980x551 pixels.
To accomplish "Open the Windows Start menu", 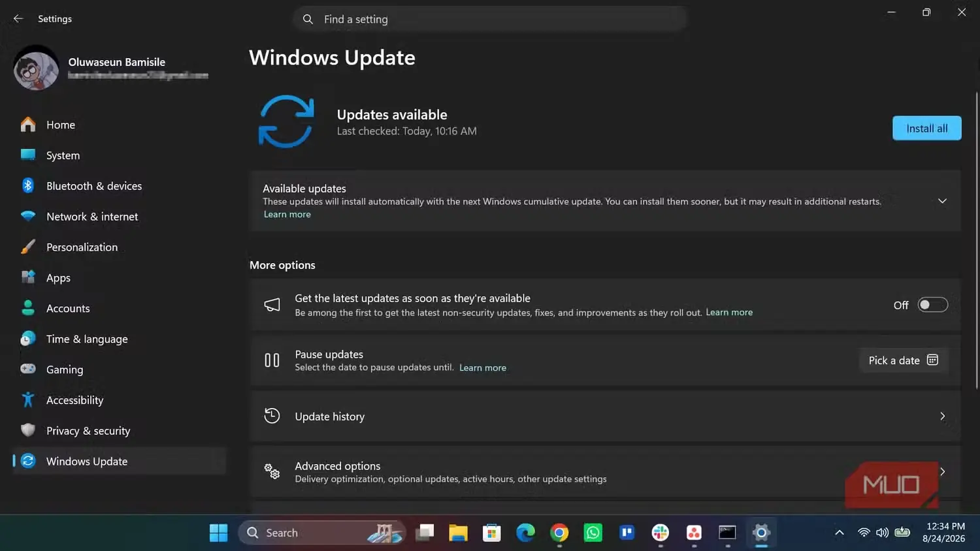I will (218, 533).
